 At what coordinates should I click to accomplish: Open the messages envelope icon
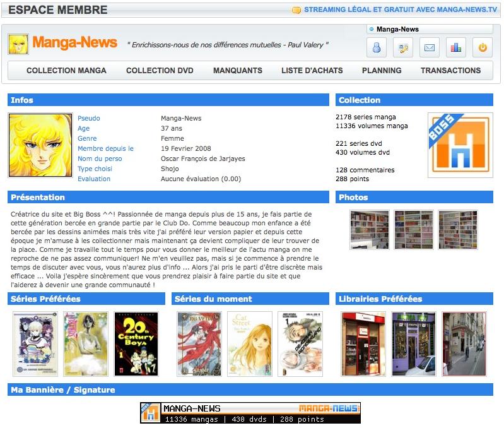pos(430,47)
